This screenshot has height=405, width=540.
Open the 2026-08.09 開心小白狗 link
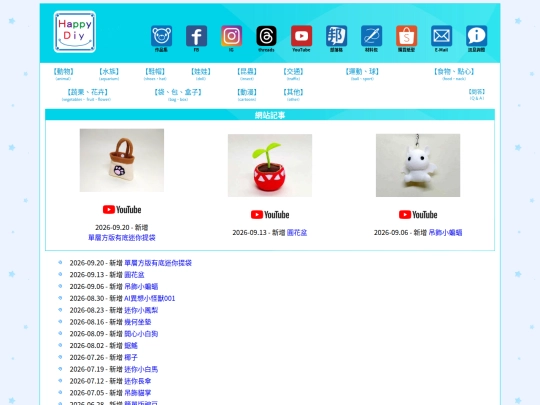coord(141,334)
